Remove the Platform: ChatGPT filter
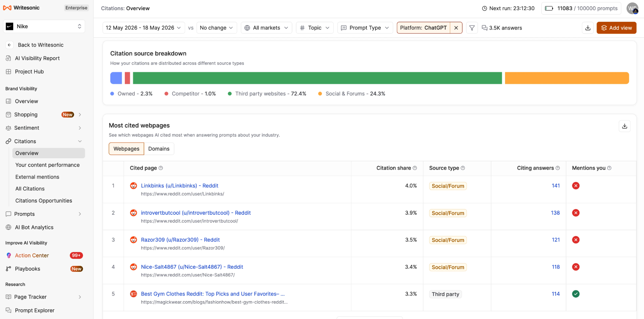 coord(456,28)
